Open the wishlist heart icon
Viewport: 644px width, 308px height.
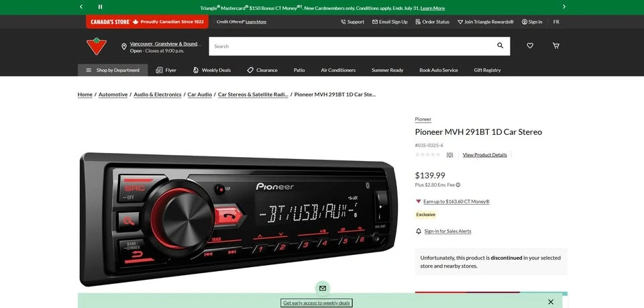click(x=530, y=46)
